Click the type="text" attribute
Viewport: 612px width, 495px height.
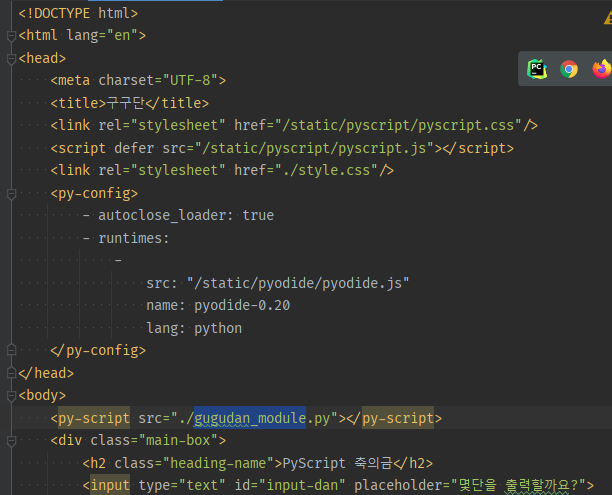[182, 486]
